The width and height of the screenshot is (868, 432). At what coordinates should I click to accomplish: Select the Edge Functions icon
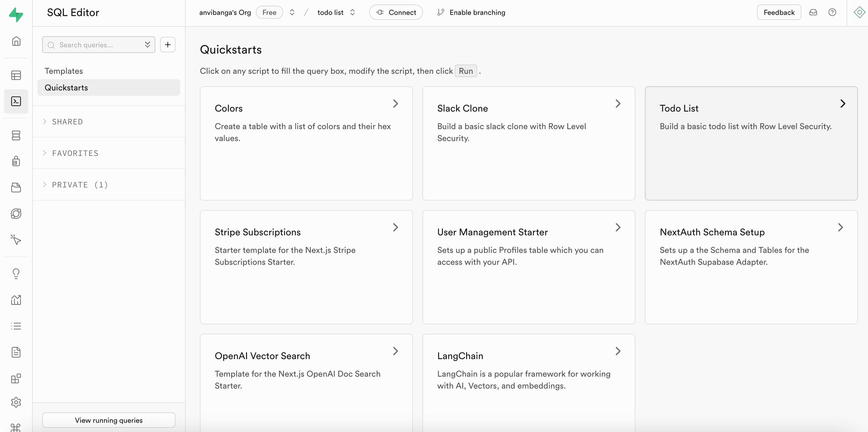click(x=16, y=214)
